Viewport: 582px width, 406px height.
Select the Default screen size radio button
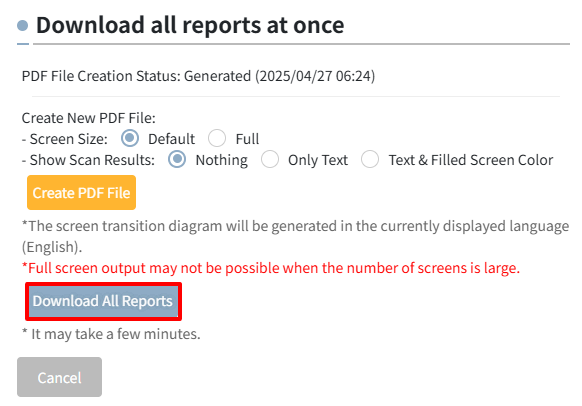point(130,138)
